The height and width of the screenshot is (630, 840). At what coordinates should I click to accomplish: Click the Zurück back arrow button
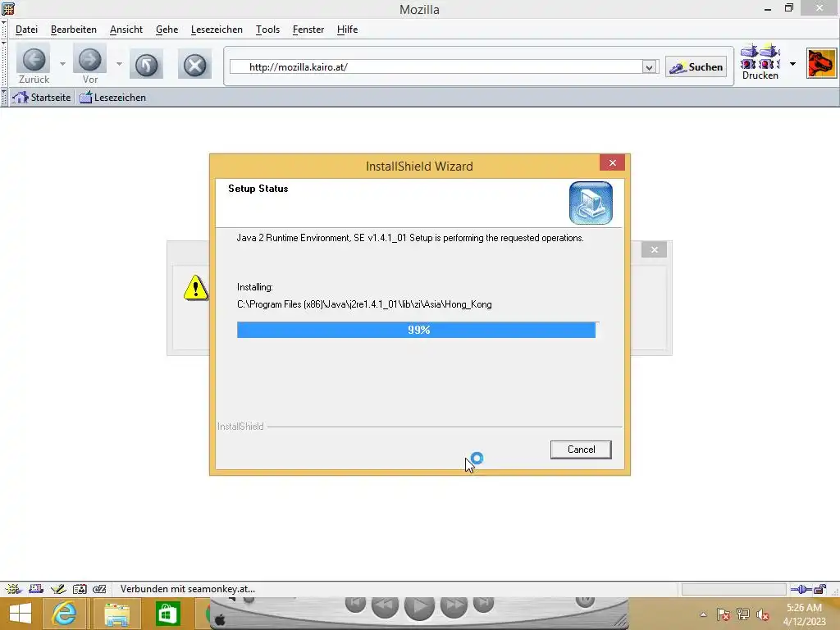(x=33, y=59)
